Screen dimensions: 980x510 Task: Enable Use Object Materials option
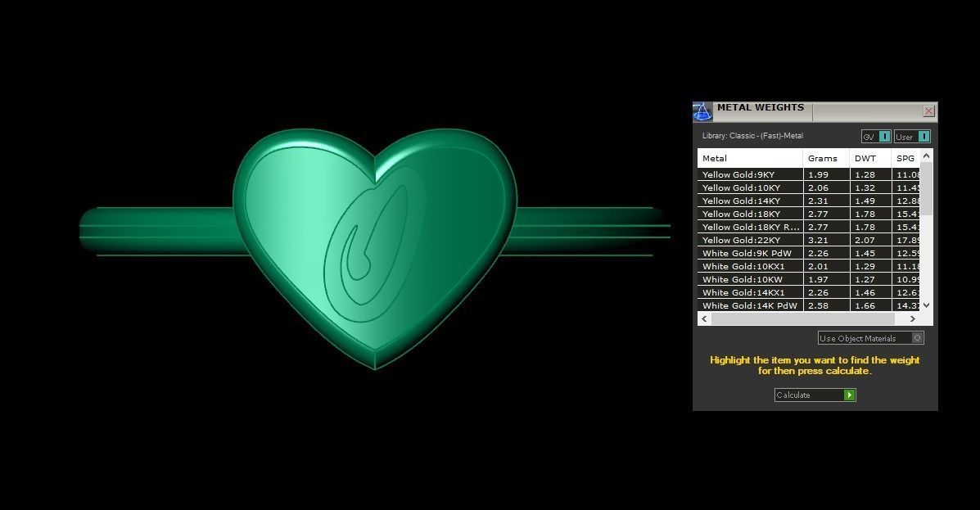tap(870, 338)
